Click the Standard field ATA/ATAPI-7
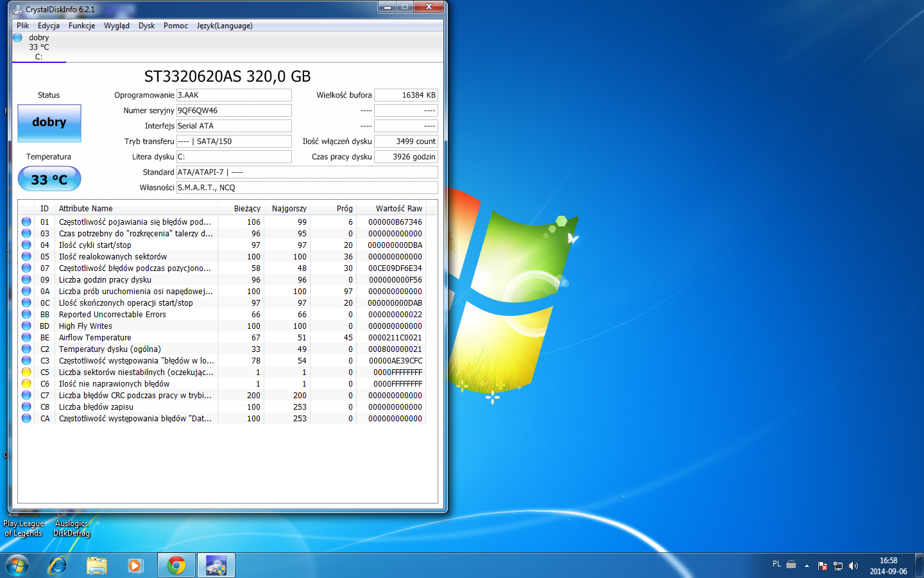 pos(307,172)
